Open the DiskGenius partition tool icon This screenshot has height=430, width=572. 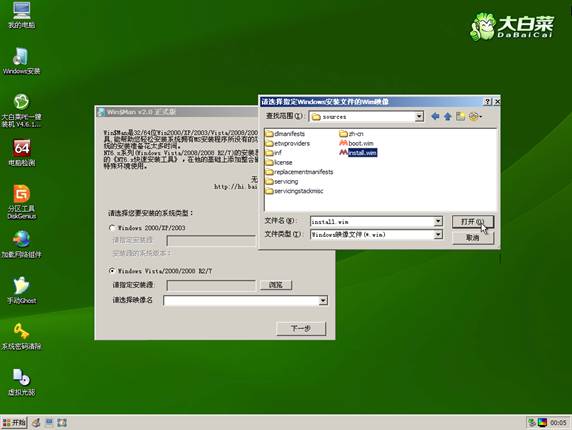(x=21, y=202)
